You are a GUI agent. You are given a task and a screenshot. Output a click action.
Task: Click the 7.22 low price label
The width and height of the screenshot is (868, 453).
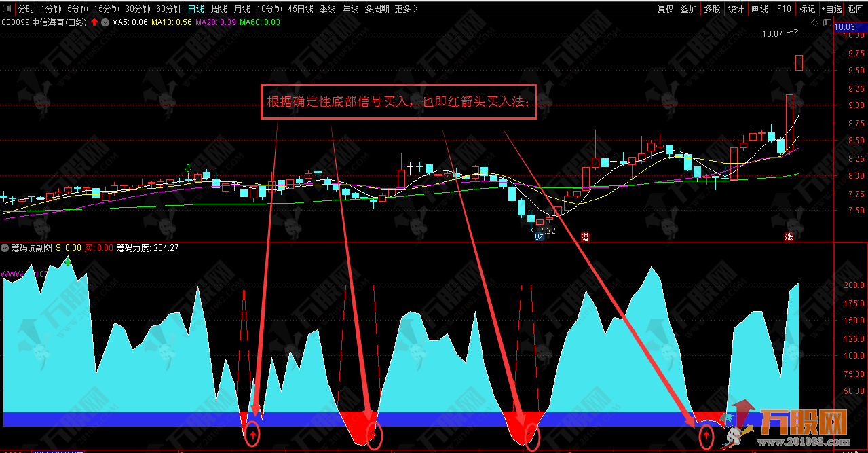[547, 231]
